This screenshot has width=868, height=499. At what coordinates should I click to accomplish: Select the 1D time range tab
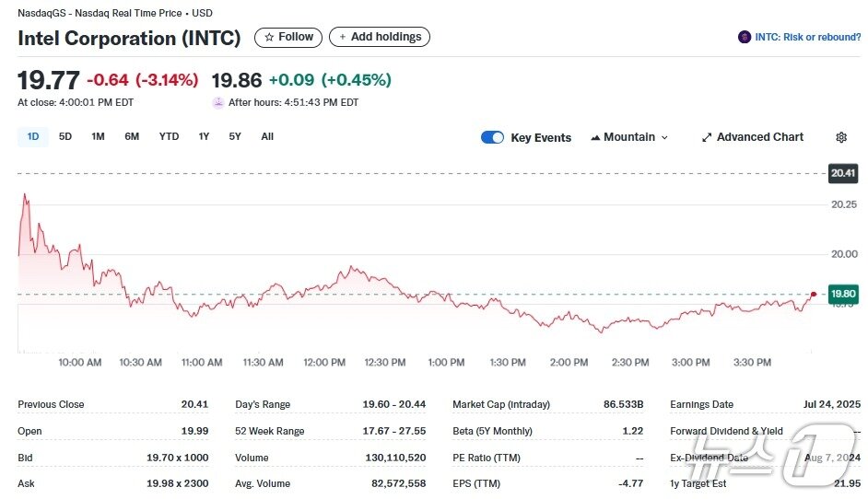(x=33, y=137)
